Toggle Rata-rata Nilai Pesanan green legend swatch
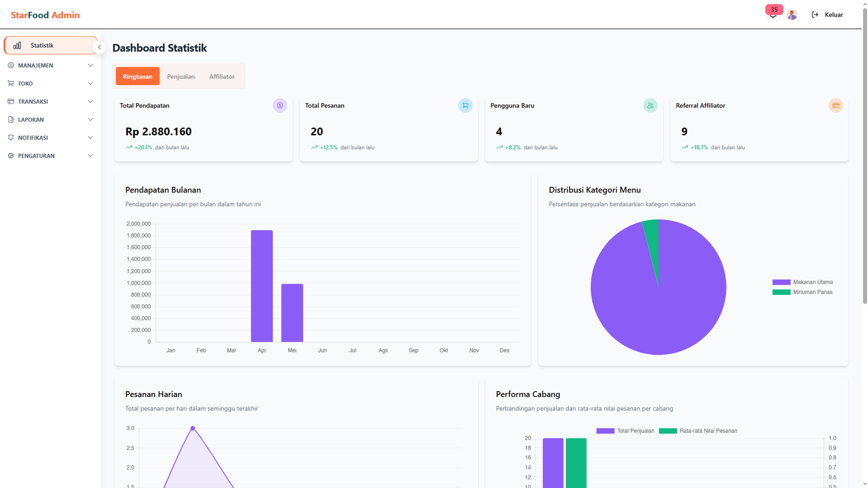 668,431
